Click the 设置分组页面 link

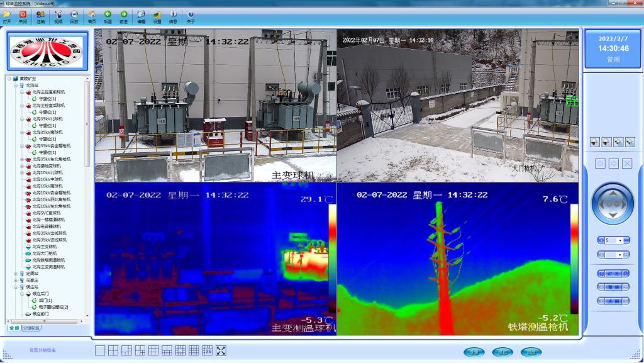[x=43, y=350]
